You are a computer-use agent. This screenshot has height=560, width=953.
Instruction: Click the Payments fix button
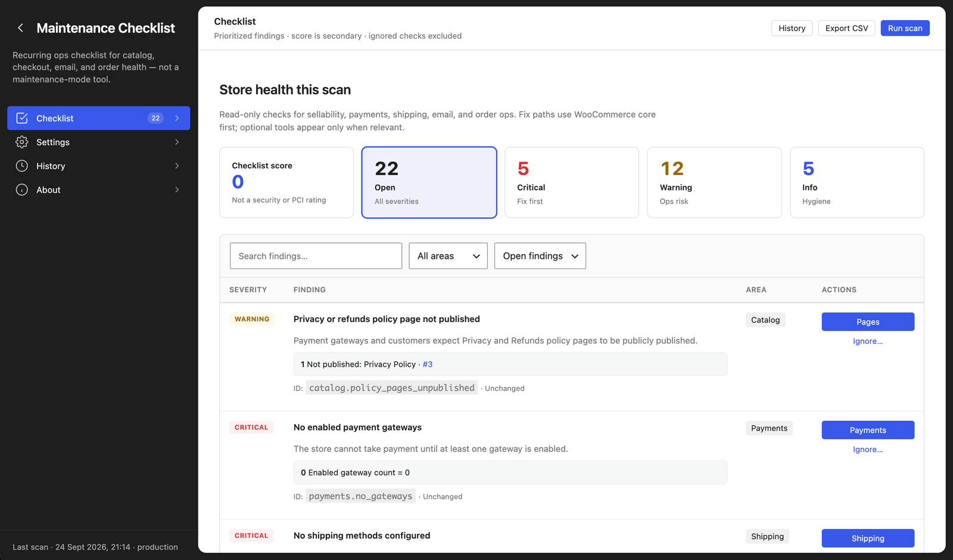pos(868,430)
